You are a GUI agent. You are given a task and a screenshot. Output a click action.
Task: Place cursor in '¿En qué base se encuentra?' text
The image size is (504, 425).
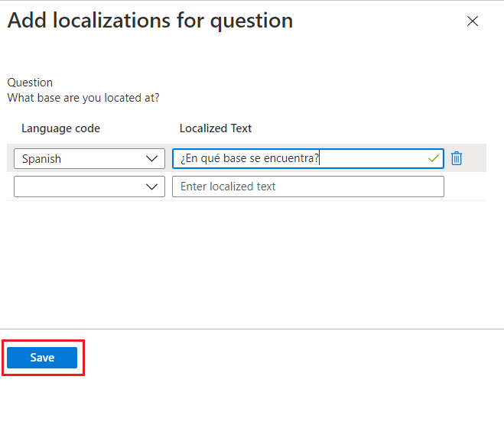[249, 159]
